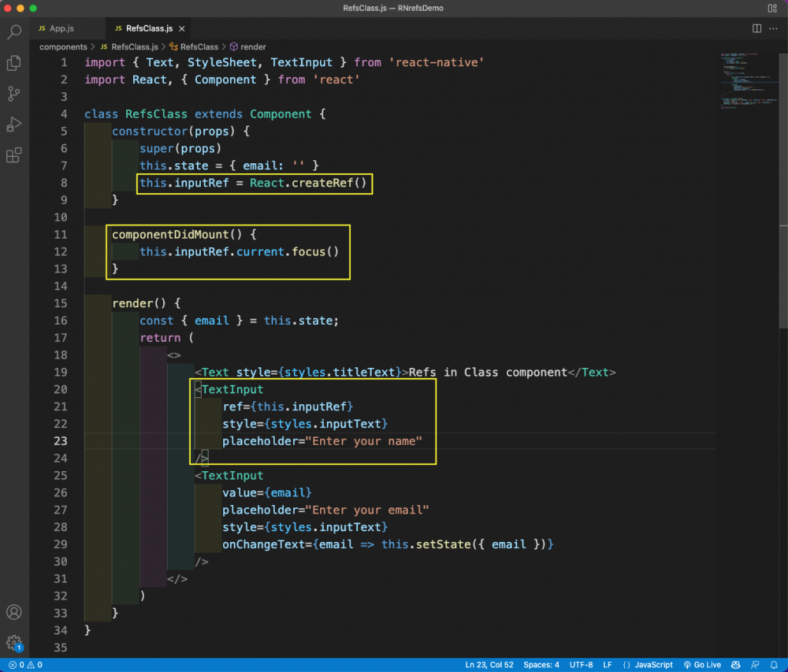Open the notifications bell in the status bar
The width and height of the screenshot is (788, 672).
(x=776, y=664)
